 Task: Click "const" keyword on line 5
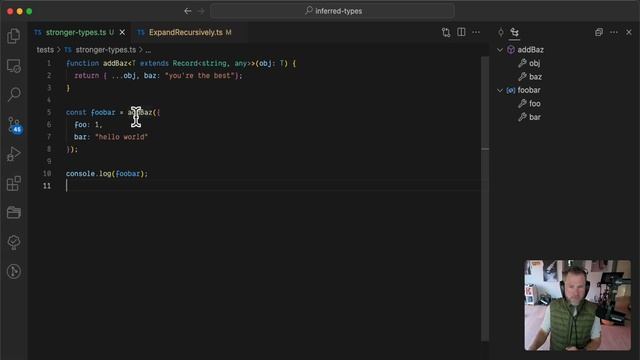pos(76,112)
